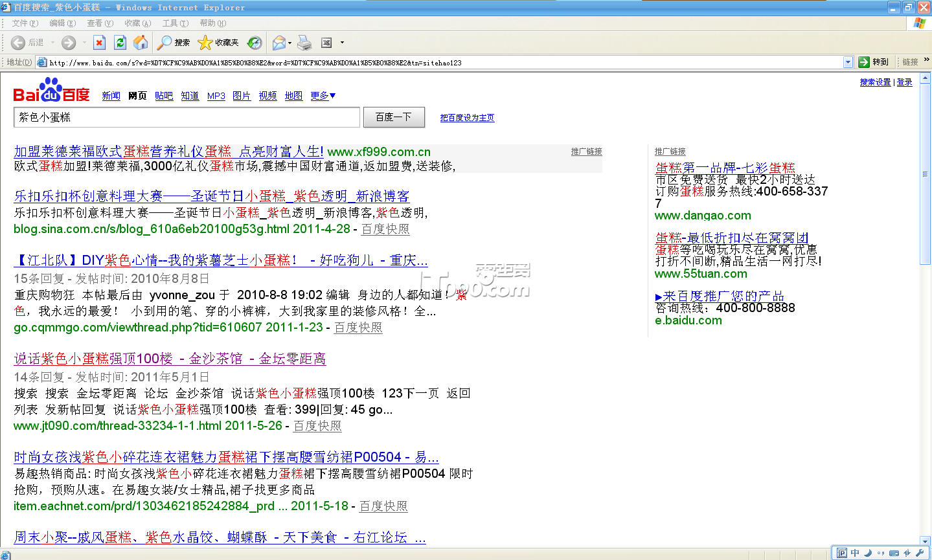
Task: Click the Back arrow toolbar icon
Action: (x=18, y=43)
